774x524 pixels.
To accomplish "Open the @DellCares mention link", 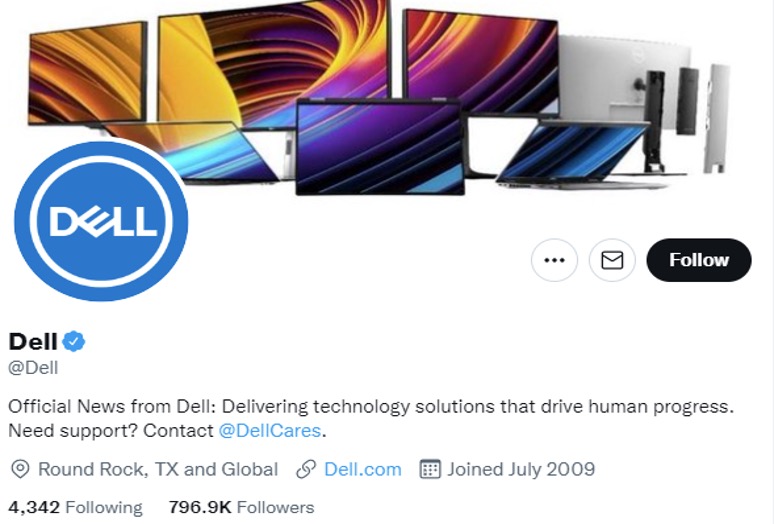I will [x=270, y=431].
